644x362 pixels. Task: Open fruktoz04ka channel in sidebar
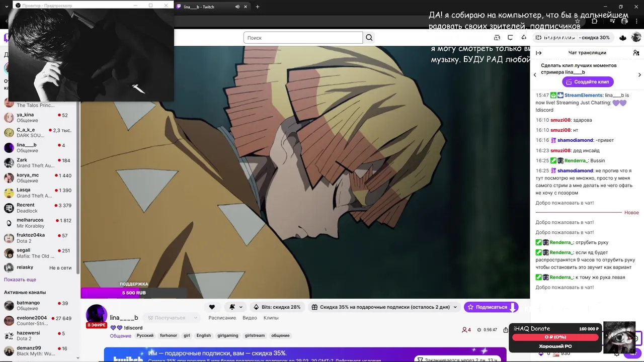click(x=39, y=238)
